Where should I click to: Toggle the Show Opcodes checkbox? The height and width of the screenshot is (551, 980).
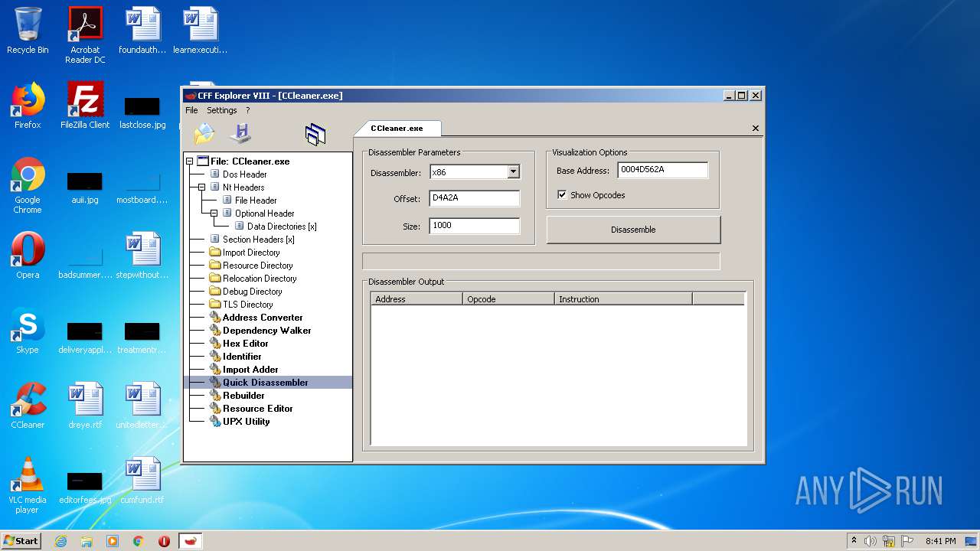click(x=562, y=195)
